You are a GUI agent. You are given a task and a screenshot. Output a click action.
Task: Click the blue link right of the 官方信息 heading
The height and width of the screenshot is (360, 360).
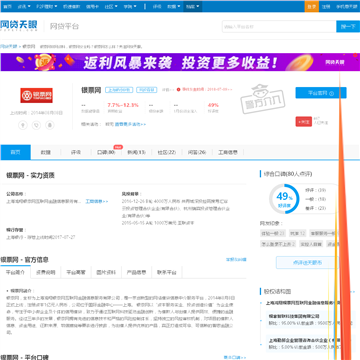point(236,259)
